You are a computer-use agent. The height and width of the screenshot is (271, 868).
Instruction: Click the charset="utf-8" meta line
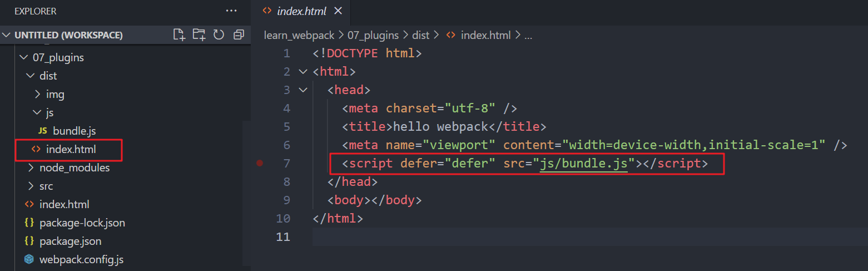[430, 109]
